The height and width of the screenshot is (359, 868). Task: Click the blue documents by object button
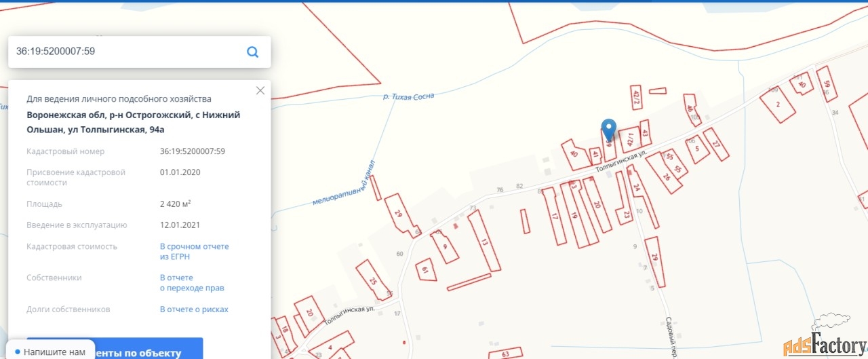click(x=115, y=348)
